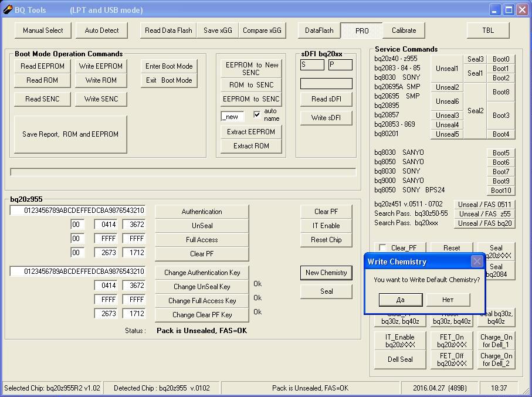The height and width of the screenshot is (397, 532).
Task: Close the Write Chemistry dialog
Action: point(477,262)
